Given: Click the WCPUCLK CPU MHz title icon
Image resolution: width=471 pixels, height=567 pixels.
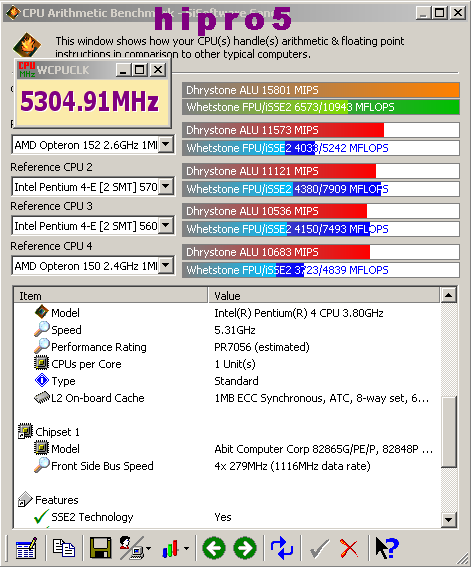Looking at the screenshot, I should 27,69.
